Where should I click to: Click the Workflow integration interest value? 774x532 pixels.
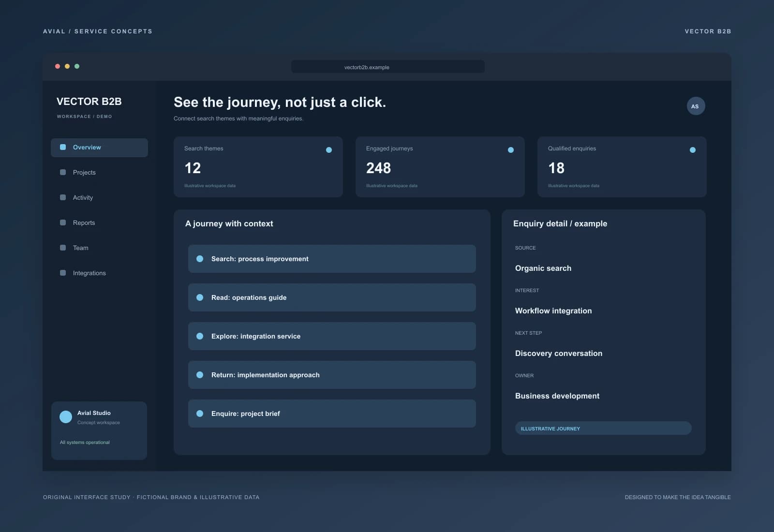pyautogui.click(x=553, y=311)
